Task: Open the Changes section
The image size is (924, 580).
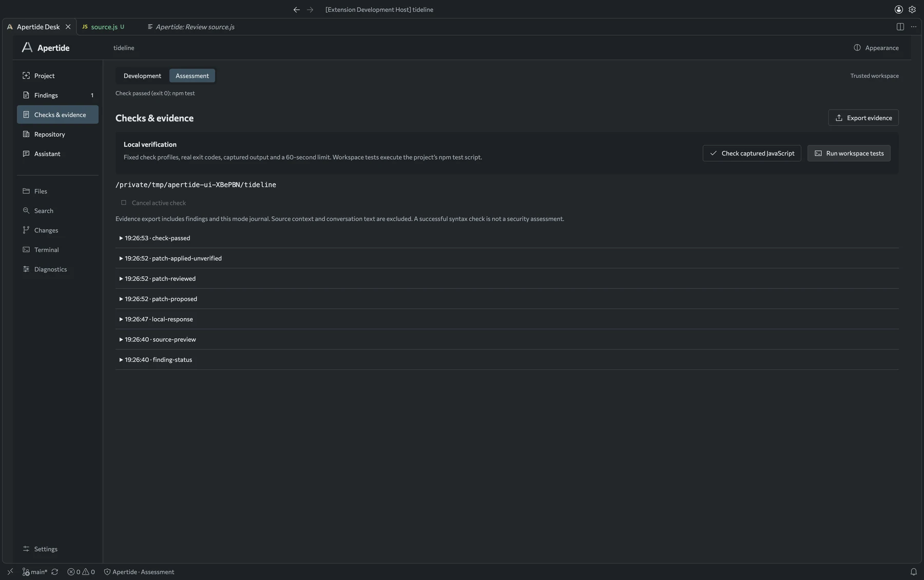Action: click(57, 230)
